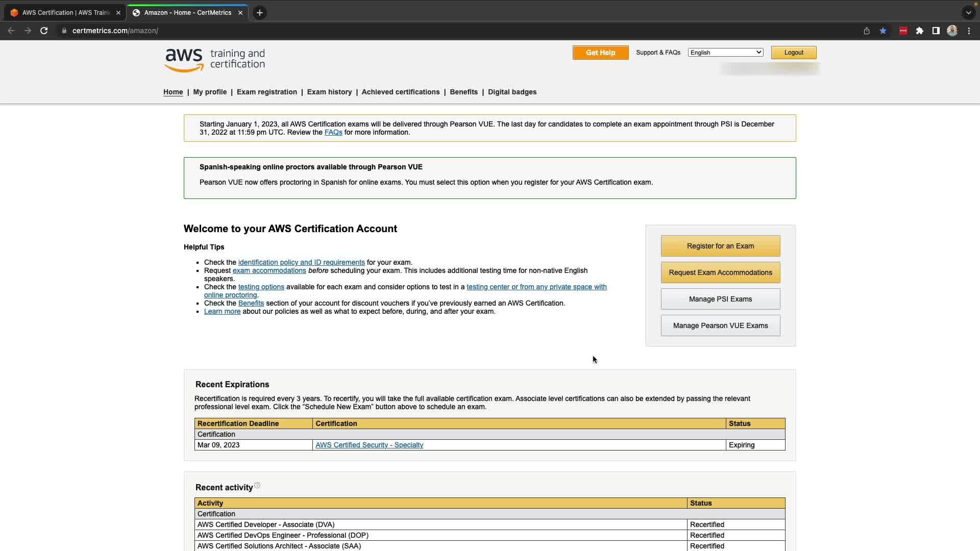Click Register for an Exam button

pos(720,246)
